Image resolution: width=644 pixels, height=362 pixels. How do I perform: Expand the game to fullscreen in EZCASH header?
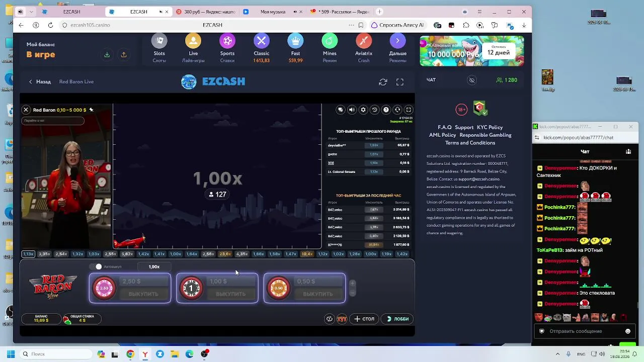(x=400, y=82)
